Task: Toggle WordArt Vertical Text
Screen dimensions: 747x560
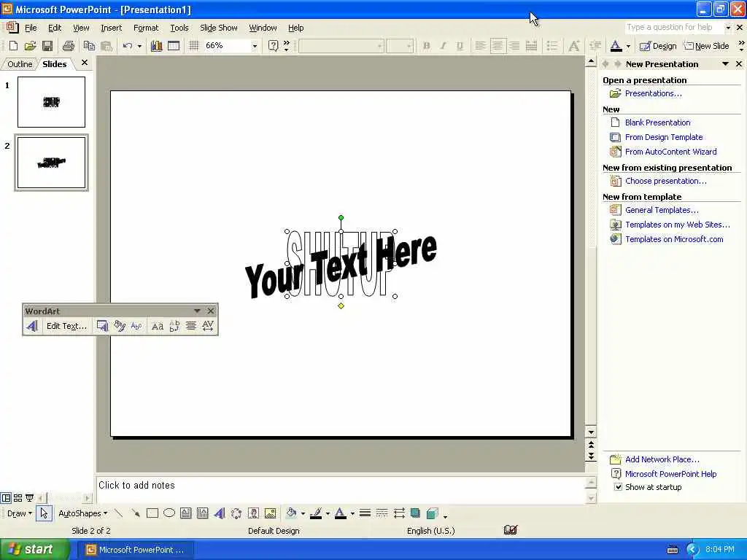Action: click(x=174, y=326)
